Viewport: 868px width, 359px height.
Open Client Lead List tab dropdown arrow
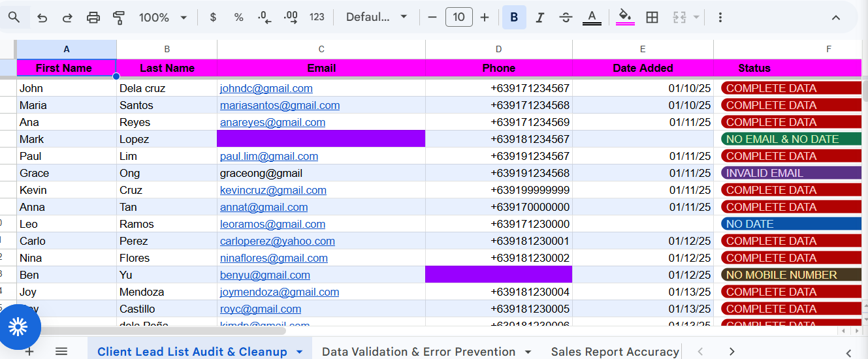click(x=299, y=352)
